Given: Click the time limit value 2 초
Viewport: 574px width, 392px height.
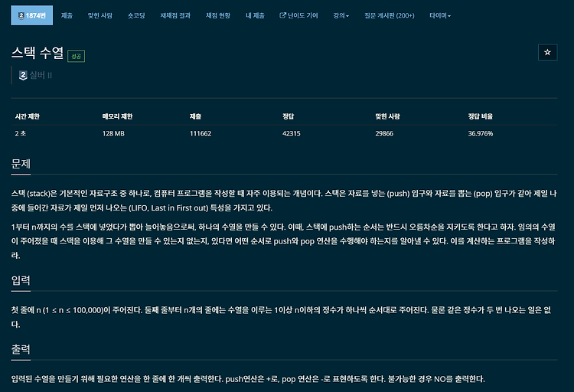Looking at the screenshot, I should tap(21, 133).
